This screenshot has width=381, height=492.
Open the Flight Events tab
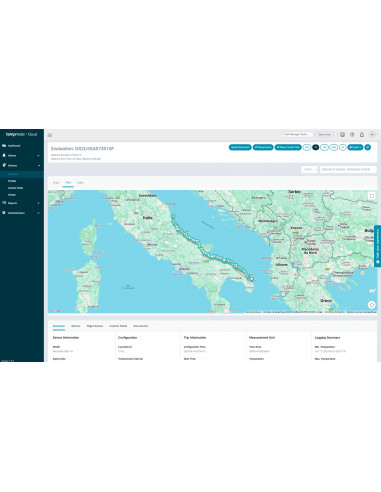pyautogui.click(x=95, y=326)
